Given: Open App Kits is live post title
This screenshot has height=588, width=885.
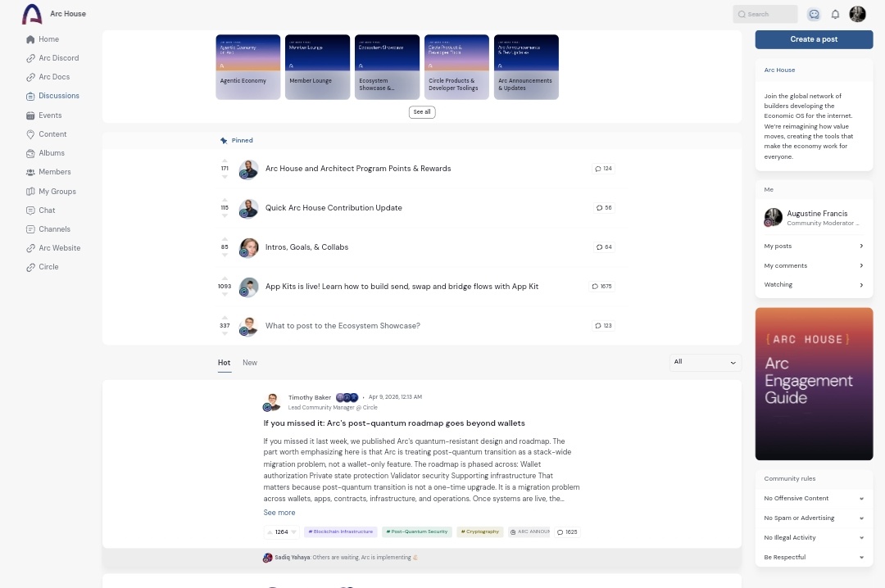Looking at the screenshot, I should pos(402,287).
